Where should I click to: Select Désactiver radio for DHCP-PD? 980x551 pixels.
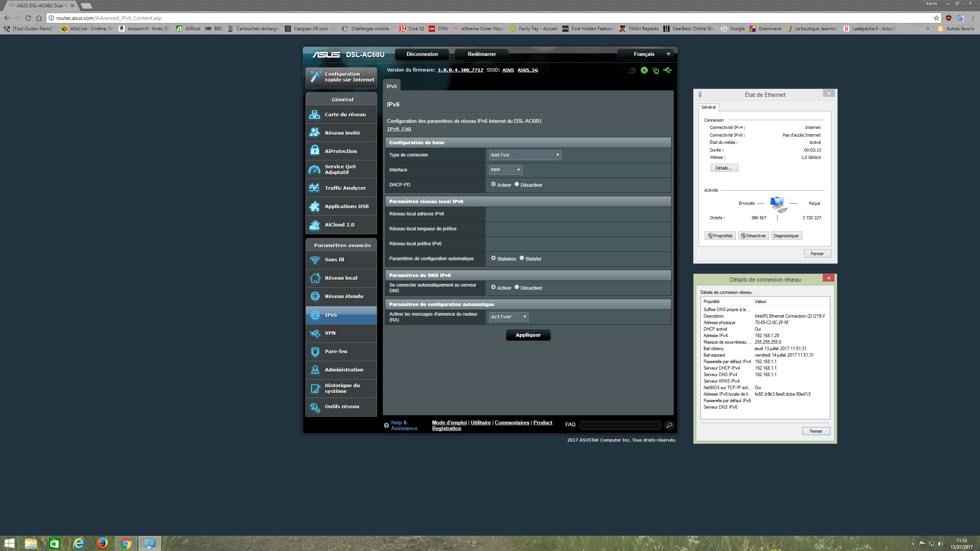pyautogui.click(x=517, y=184)
